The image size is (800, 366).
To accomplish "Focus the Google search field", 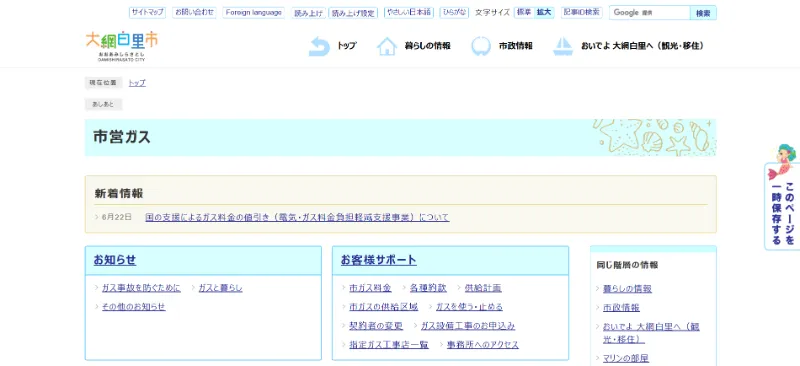I will [649, 13].
